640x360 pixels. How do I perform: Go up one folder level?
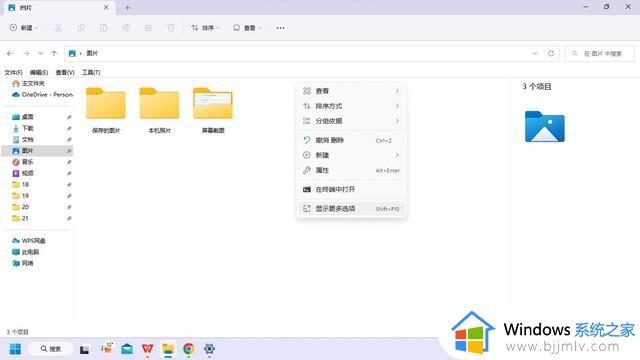[54, 53]
